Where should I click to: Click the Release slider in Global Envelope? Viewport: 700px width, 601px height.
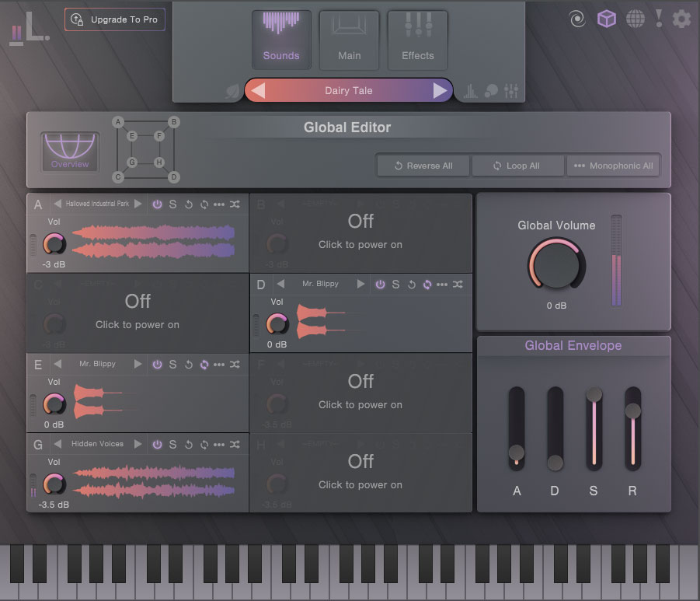click(632, 428)
